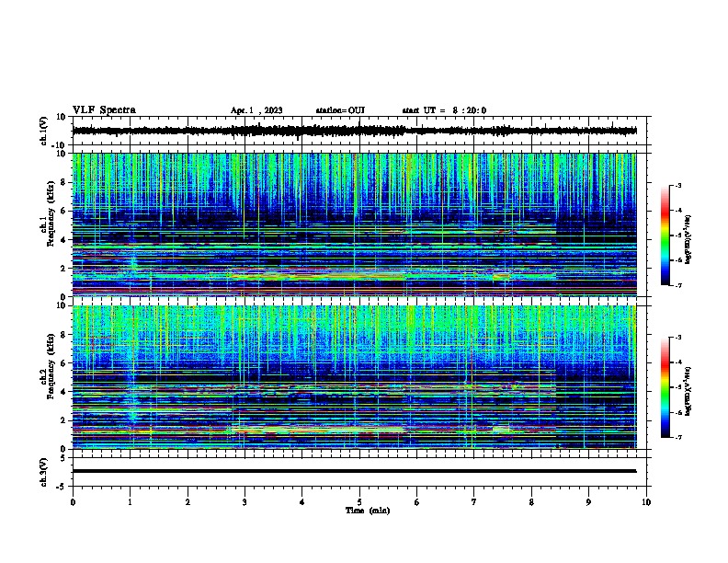Click the date text "Apr. 1 , 2023"
Viewport: 728px width, 563px height.
[256, 110]
